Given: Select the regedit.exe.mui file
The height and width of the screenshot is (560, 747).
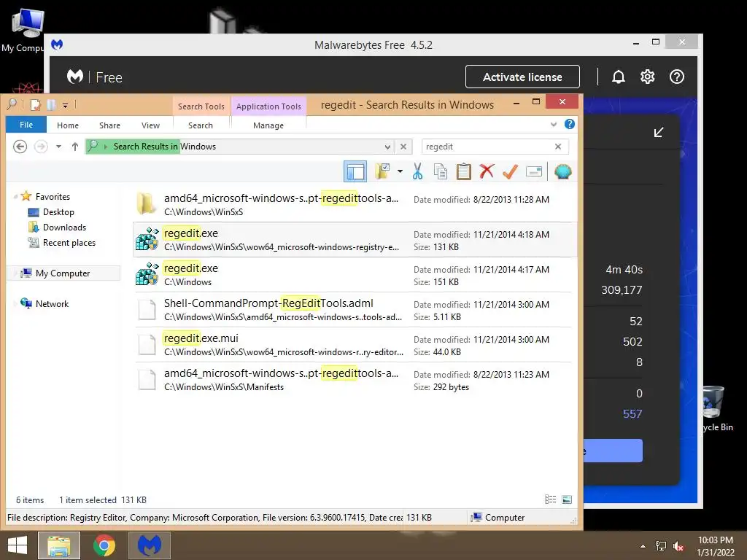Looking at the screenshot, I should 353,344.
